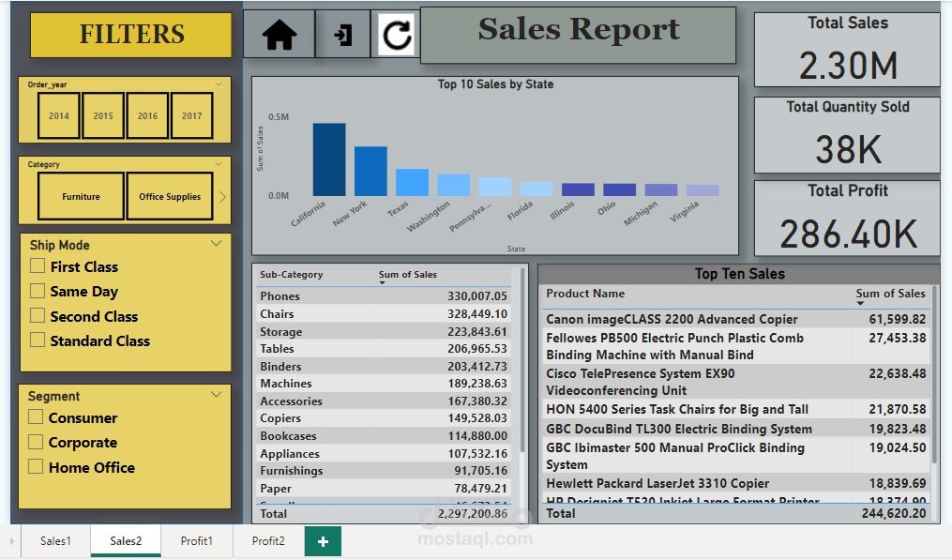Click the Top Ten Sales table scrollbar
The height and width of the screenshot is (560, 952).
pyautogui.click(x=935, y=376)
